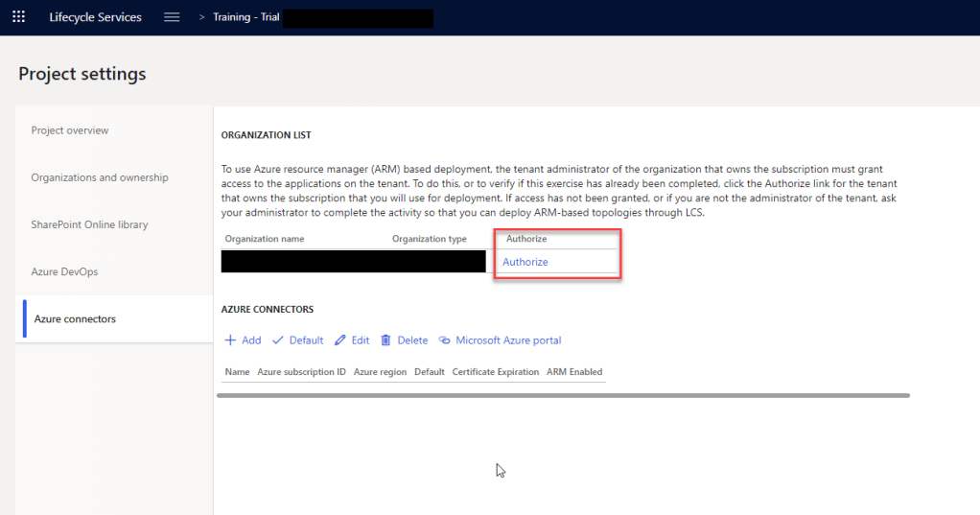Click the pencil Edit icon

[x=339, y=340]
